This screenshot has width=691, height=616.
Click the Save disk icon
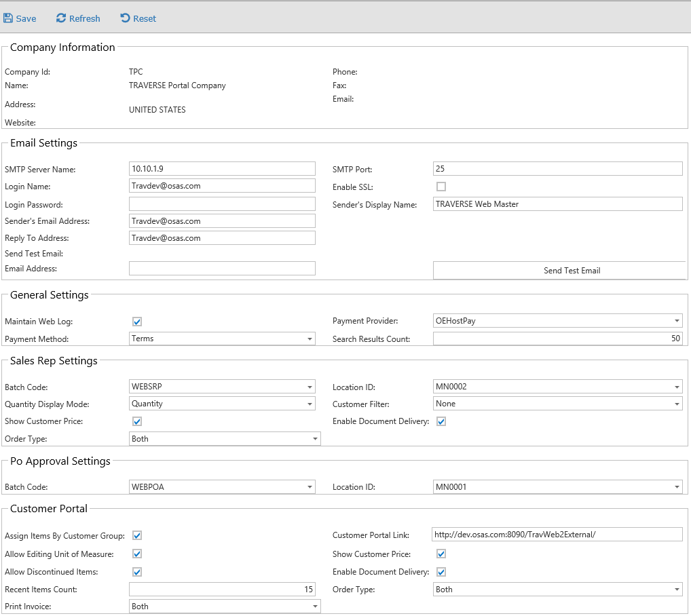(8, 18)
